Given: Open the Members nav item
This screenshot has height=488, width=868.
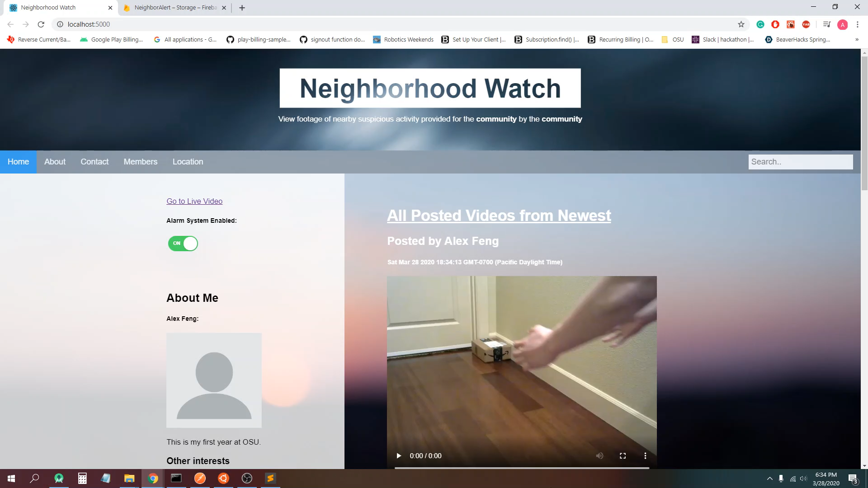Looking at the screenshot, I should tap(140, 162).
